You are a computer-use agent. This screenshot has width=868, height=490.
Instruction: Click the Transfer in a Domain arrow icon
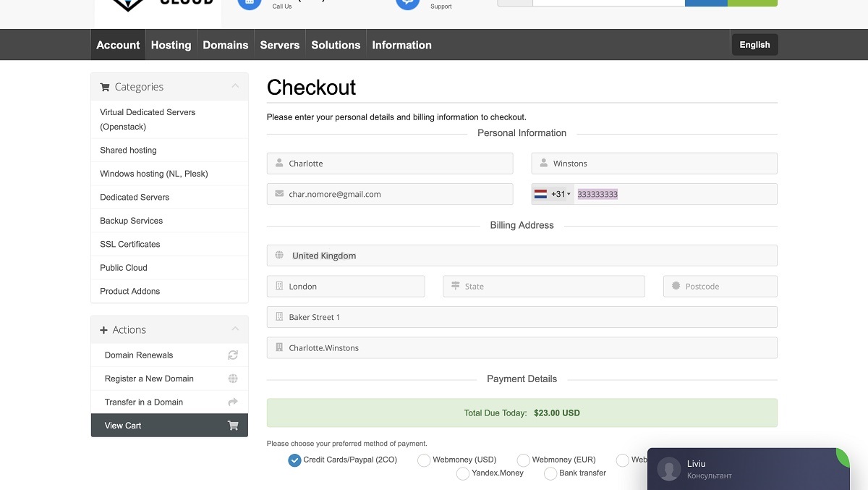[233, 402]
